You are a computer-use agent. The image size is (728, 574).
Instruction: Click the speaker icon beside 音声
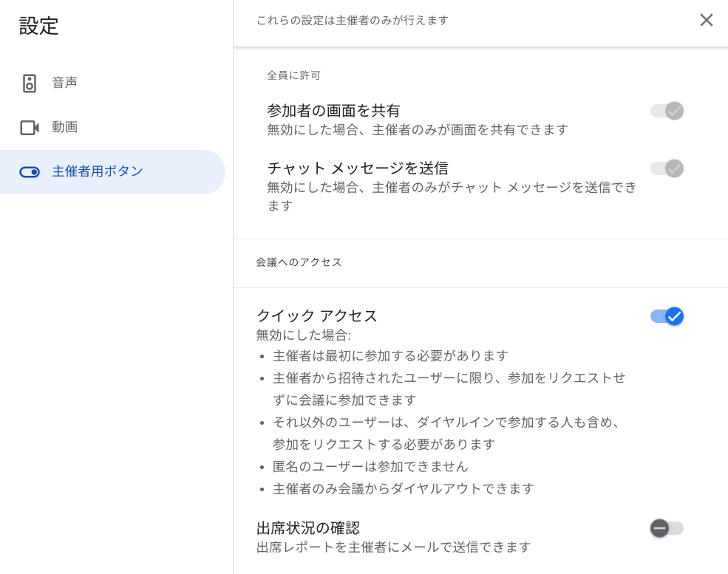[x=30, y=83]
